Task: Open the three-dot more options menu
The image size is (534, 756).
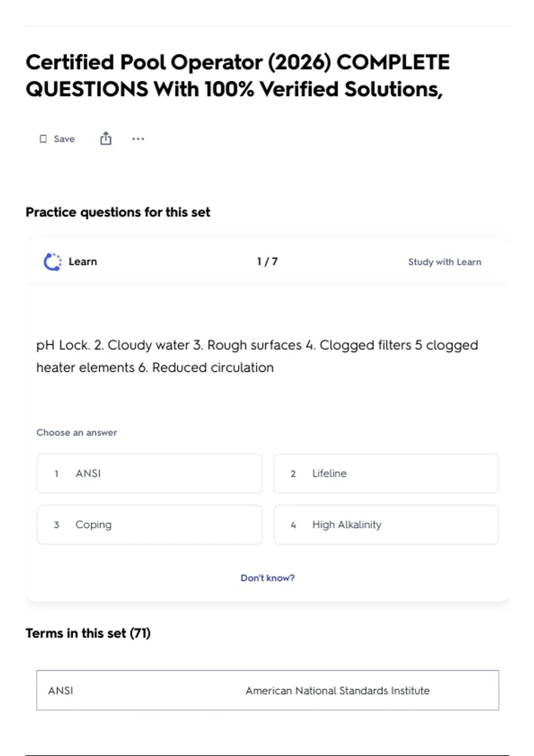Action: click(x=138, y=139)
